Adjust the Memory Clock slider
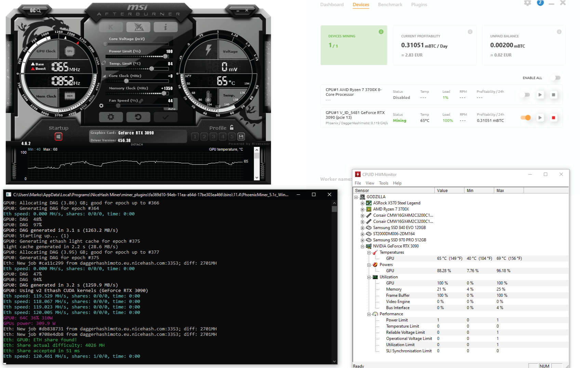 (x=137, y=93)
